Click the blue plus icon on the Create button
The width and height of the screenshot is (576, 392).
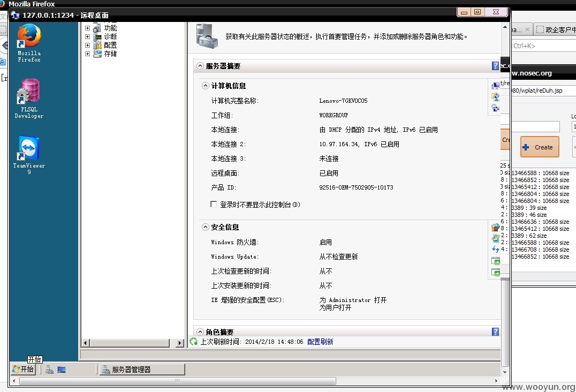[x=526, y=147]
